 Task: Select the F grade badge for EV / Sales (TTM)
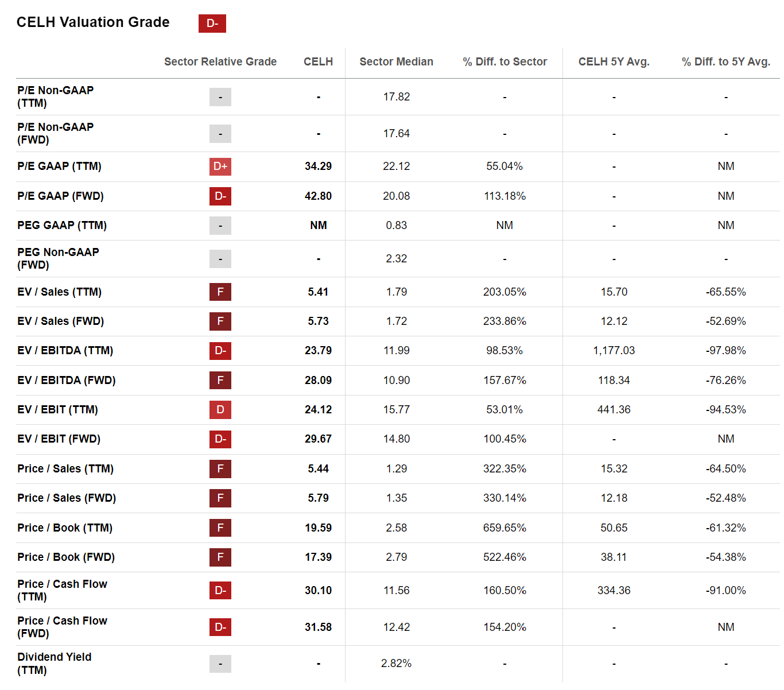click(220, 292)
